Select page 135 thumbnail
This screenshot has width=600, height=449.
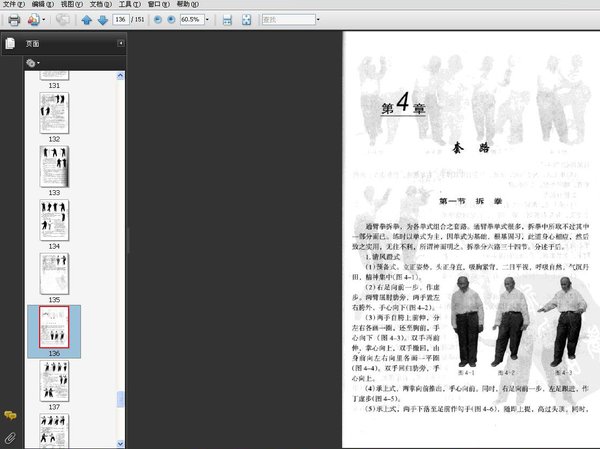click(x=54, y=274)
